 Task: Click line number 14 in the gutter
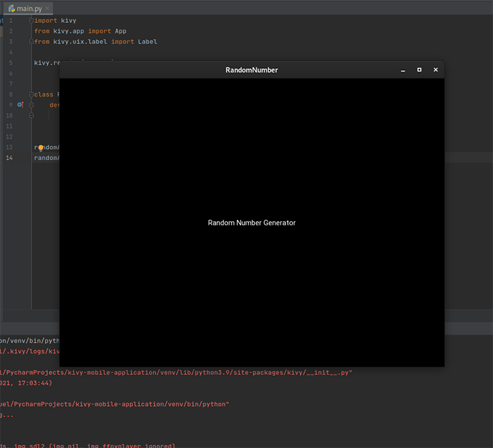coord(9,158)
